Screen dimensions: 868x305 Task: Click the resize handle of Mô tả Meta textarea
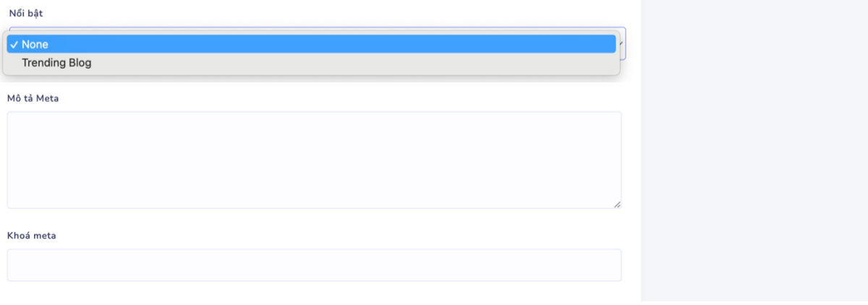coord(617,205)
